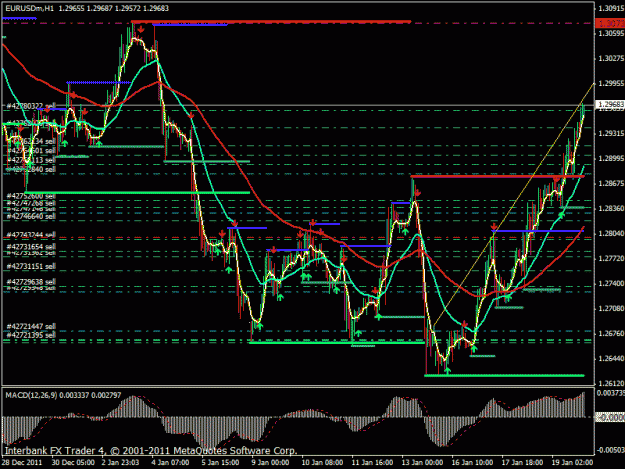The height and width of the screenshot is (469, 625).
Task: Click price axis value 1.27080
Action: (611, 308)
